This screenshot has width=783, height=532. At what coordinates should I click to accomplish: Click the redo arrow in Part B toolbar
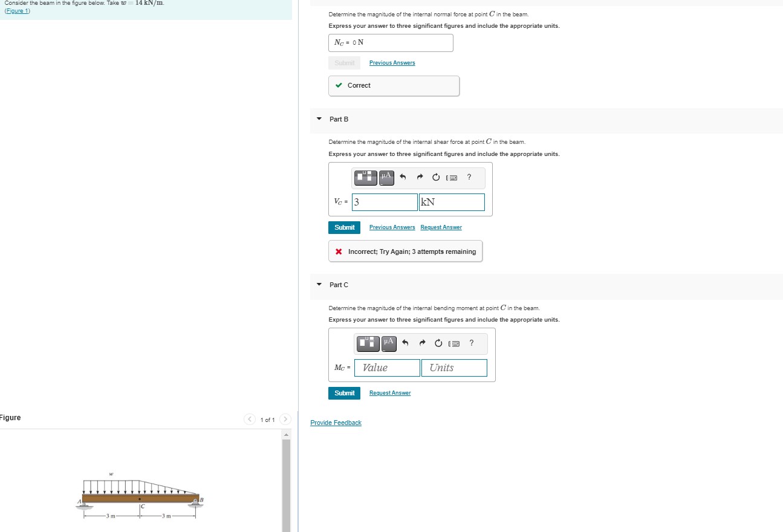click(x=421, y=178)
